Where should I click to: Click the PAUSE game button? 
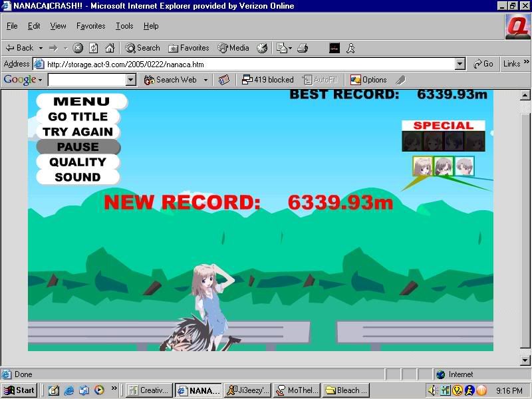pyautogui.click(x=78, y=147)
